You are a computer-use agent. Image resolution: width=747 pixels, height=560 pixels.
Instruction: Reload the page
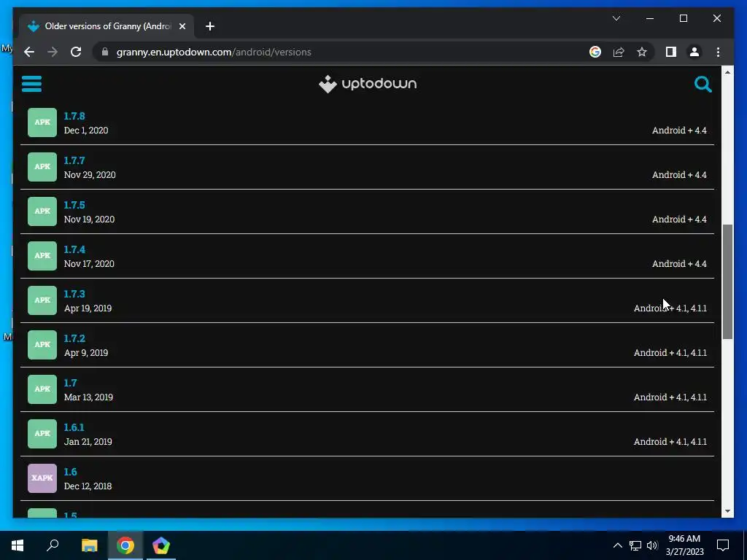pos(76,52)
